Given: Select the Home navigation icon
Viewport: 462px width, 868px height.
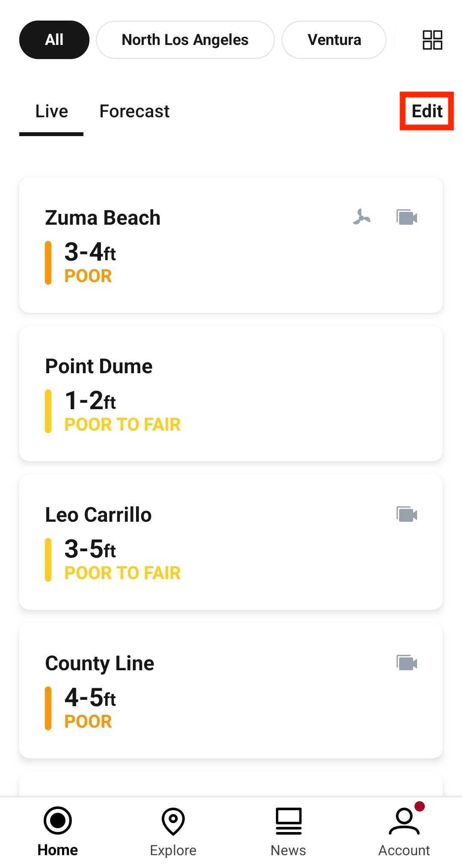Looking at the screenshot, I should coord(58,820).
